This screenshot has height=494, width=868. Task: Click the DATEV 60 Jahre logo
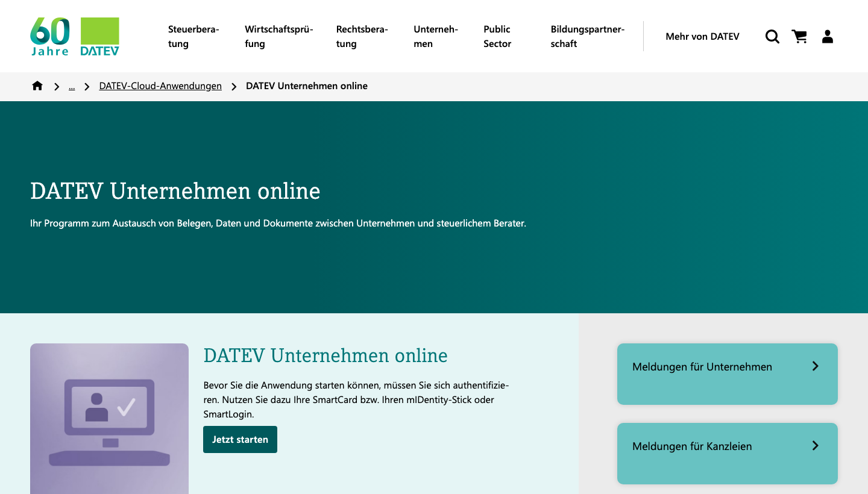click(75, 37)
